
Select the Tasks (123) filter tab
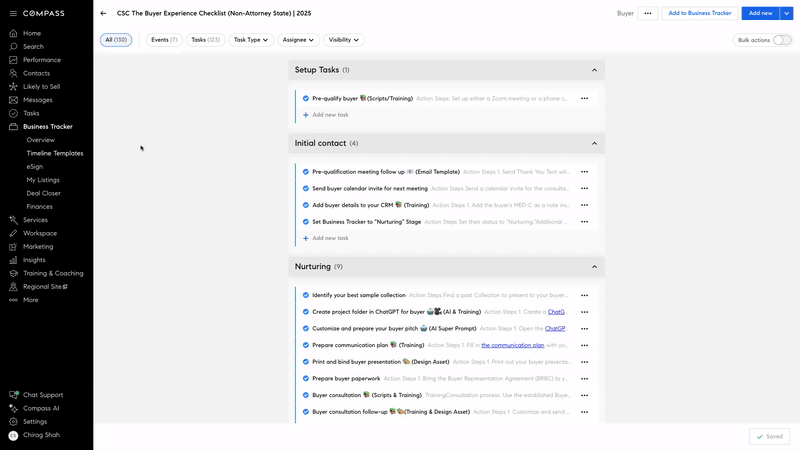[x=206, y=40]
